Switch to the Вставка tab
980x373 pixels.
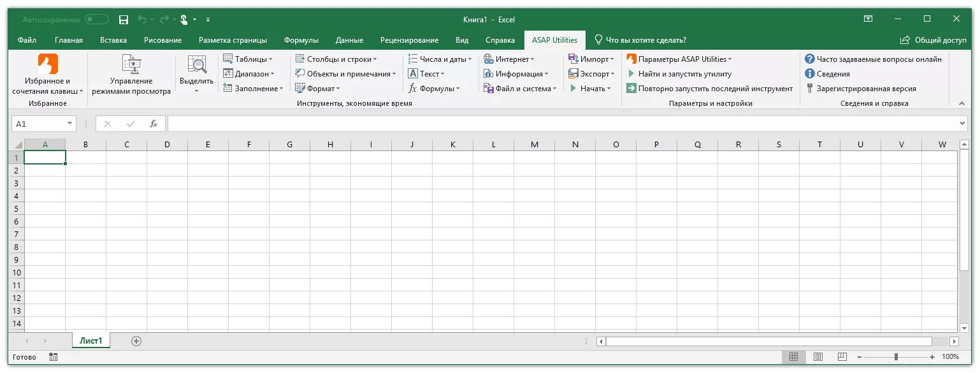point(113,40)
